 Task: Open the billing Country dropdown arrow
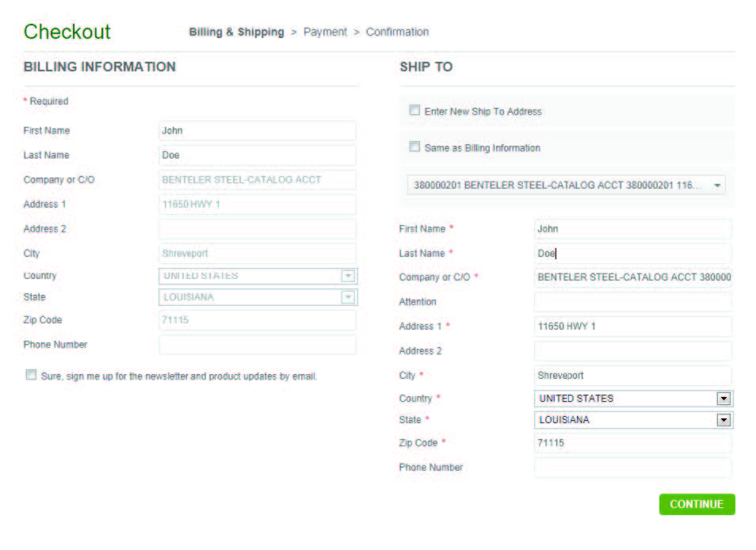[347, 276]
